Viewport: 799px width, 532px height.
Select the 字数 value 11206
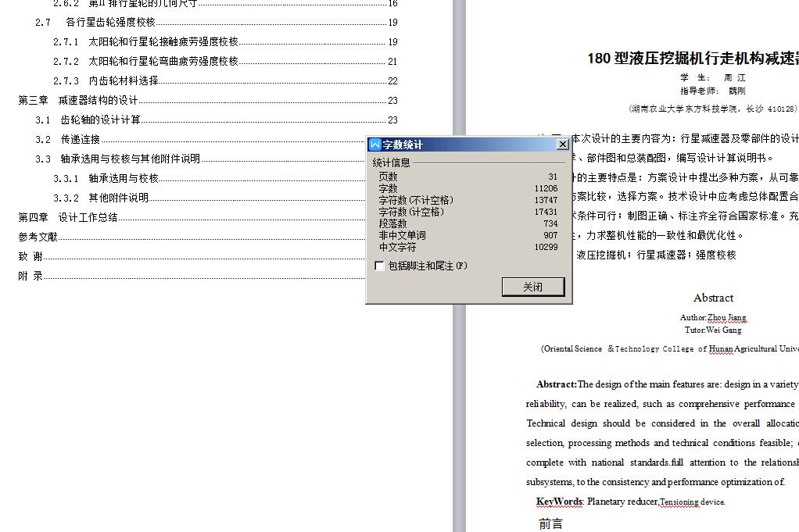(546, 188)
